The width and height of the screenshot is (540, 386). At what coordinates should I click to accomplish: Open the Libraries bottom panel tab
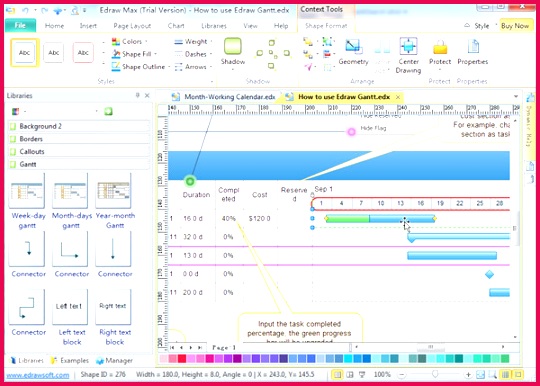coord(27,361)
